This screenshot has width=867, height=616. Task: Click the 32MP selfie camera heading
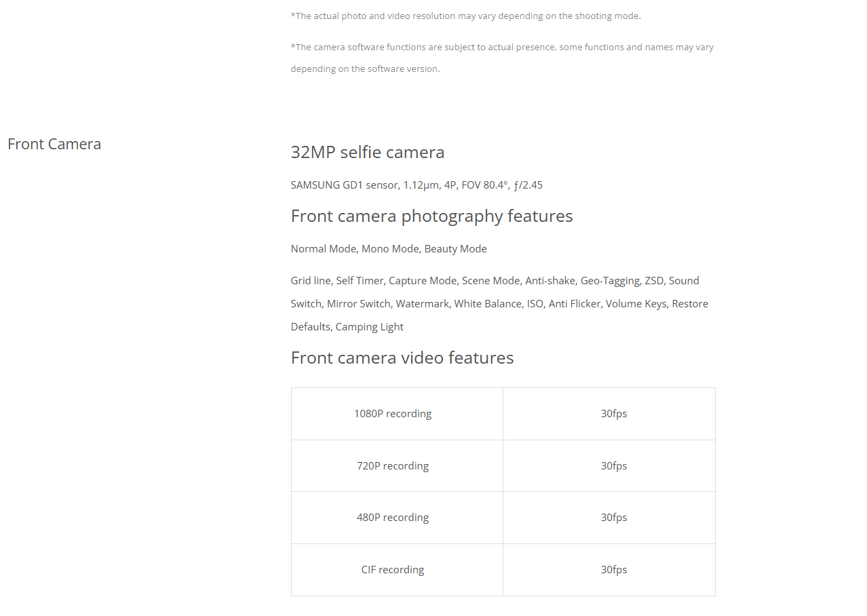click(x=367, y=152)
